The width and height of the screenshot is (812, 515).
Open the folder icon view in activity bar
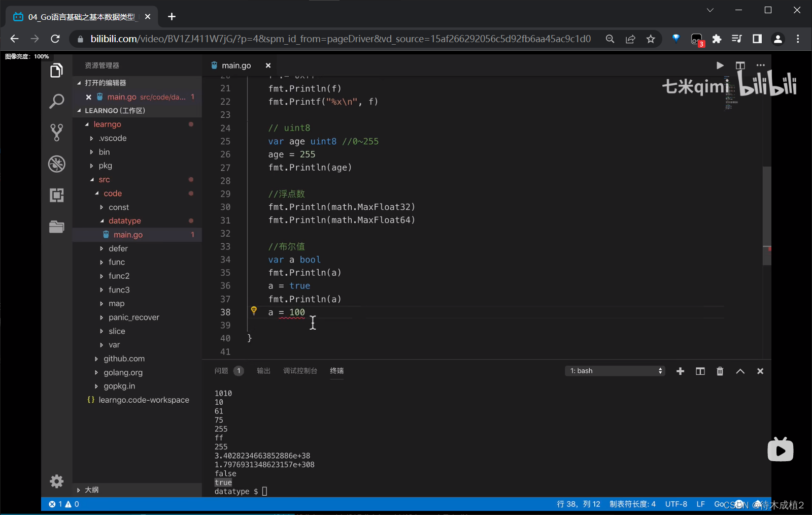point(56,227)
